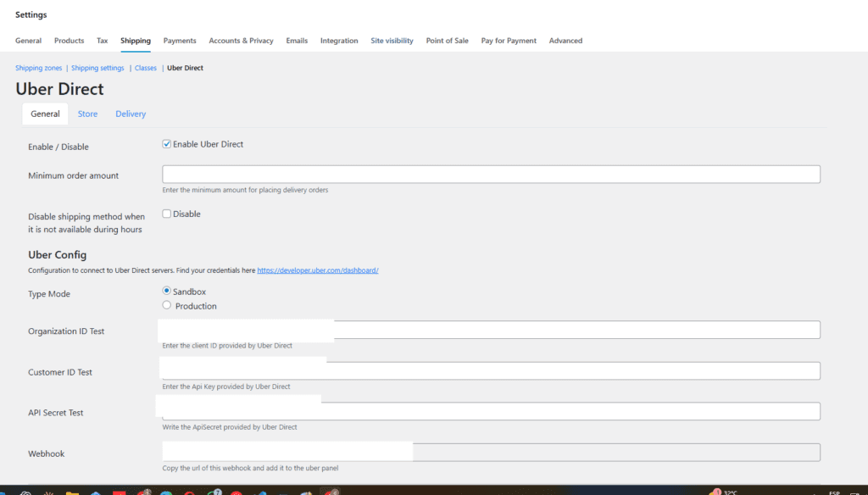
Task: Click the "Type Mode" label
Action: pyautogui.click(x=49, y=294)
